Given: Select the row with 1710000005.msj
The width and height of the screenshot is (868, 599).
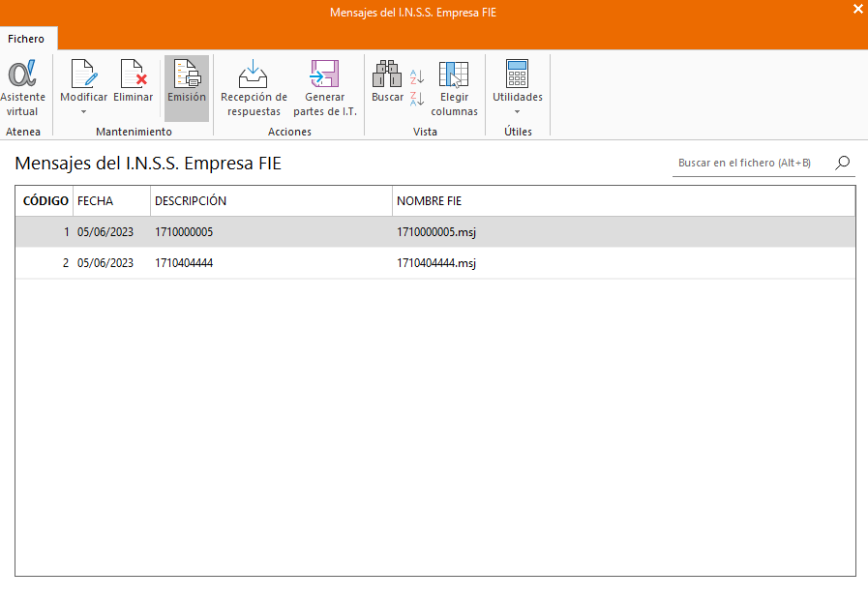Looking at the screenshot, I should [435, 232].
